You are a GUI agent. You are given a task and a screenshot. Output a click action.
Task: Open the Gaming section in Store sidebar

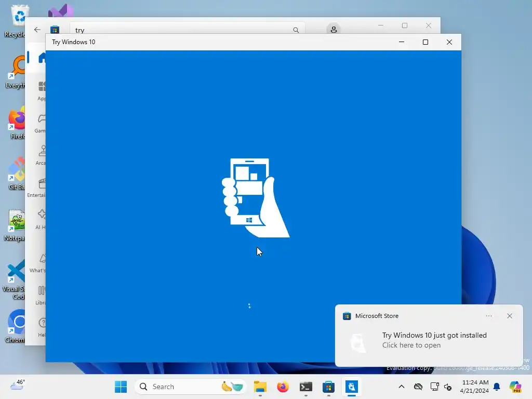(x=41, y=123)
